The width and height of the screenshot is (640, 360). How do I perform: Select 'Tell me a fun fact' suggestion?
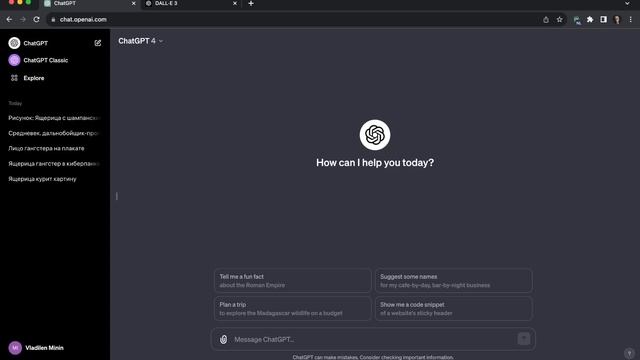292,280
